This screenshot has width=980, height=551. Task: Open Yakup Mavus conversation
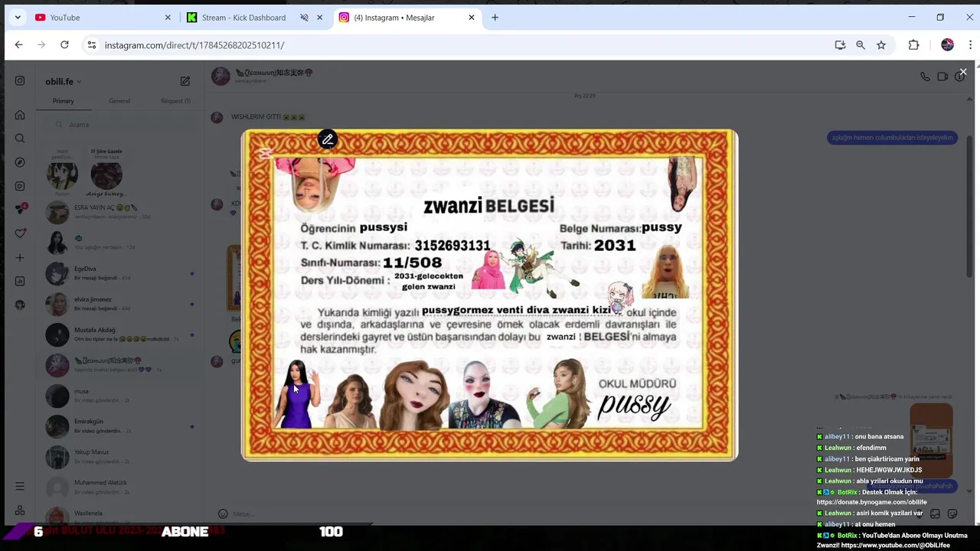(119, 457)
